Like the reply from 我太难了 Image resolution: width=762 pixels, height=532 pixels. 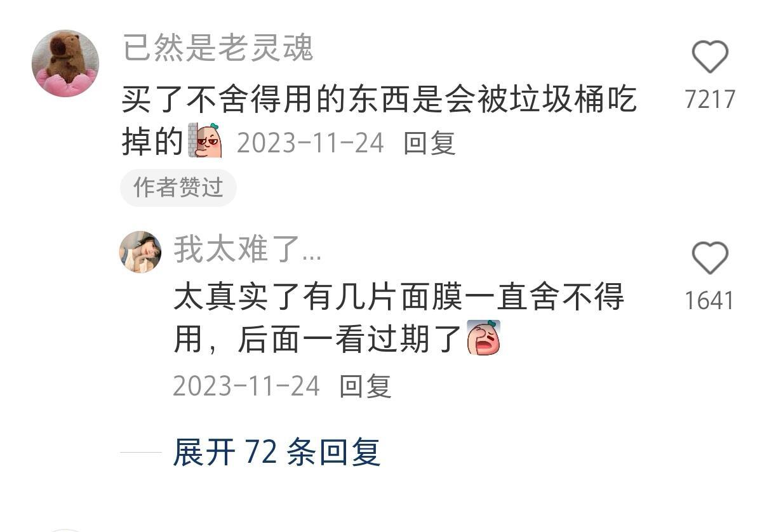(x=709, y=258)
